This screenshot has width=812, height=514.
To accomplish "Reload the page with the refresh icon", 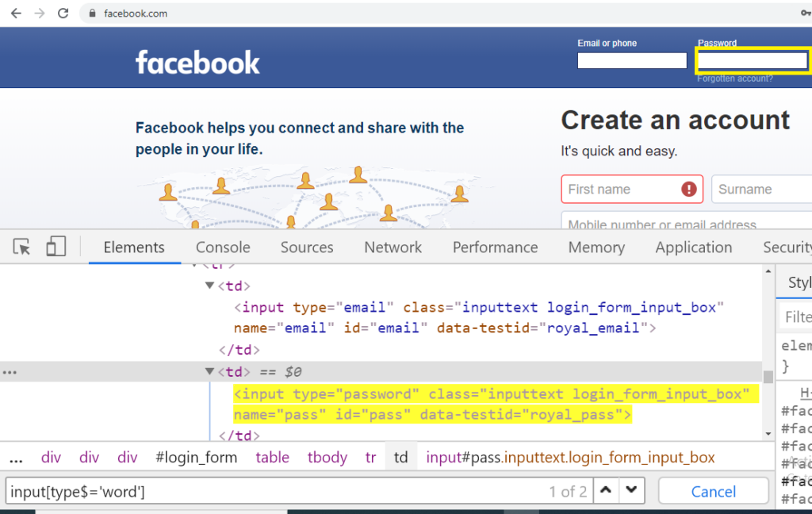I will pyautogui.click(x=63, y=13).
